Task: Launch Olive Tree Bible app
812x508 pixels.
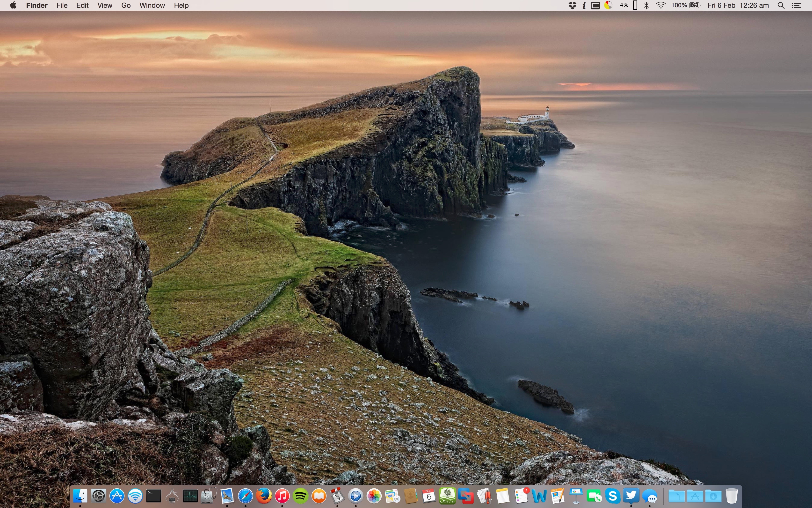Action: click(447, 496)
